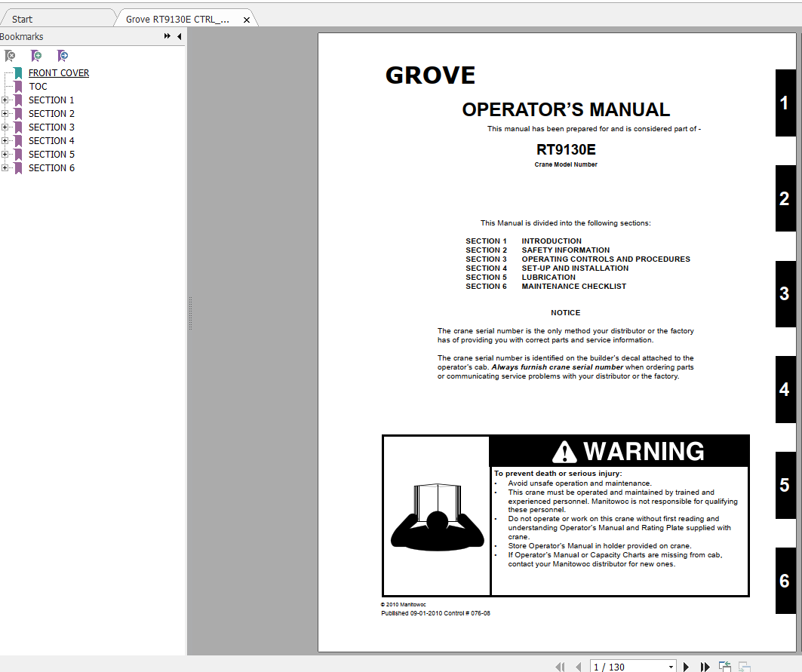Expand the SECTION 2 bookmark node
This screenshot has width=802, height=672.
tap(5, 114)
